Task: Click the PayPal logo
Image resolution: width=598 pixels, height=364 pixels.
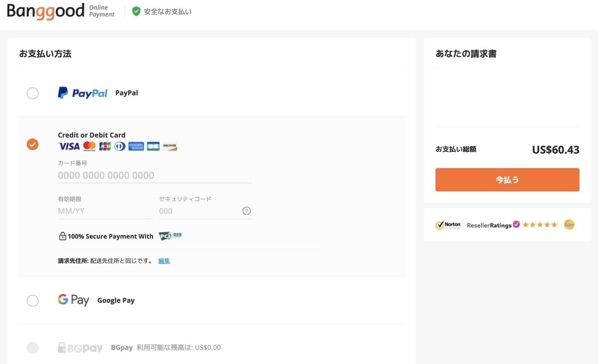Action: 83,93
